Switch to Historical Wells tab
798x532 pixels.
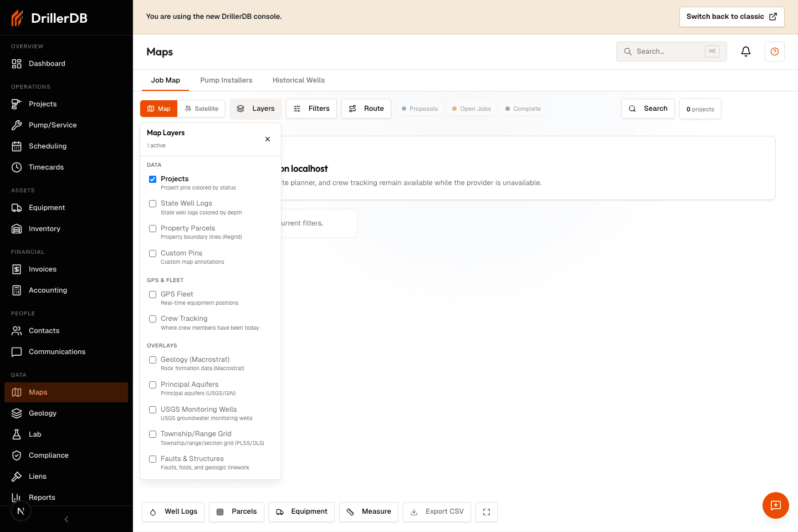[299, 80]
